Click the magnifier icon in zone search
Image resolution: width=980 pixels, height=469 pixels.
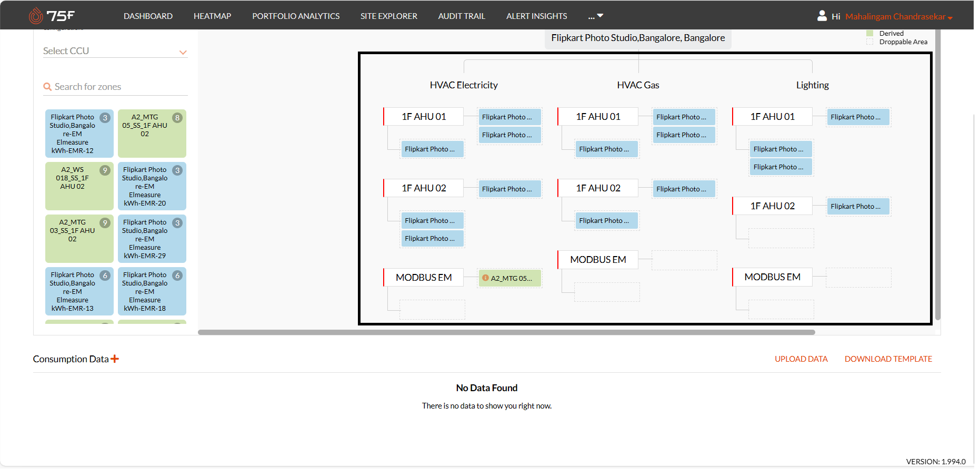click(x=47, y=87)
